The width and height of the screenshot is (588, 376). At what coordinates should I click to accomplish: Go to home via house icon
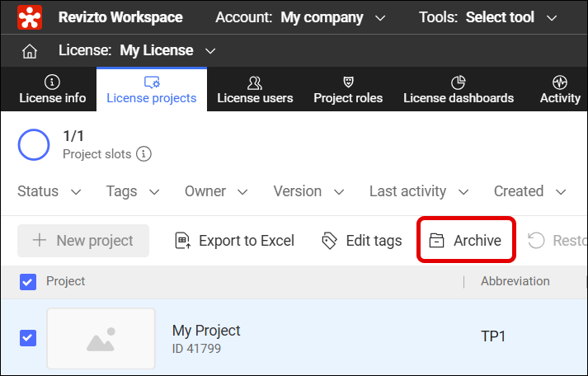tap(30, 51)
